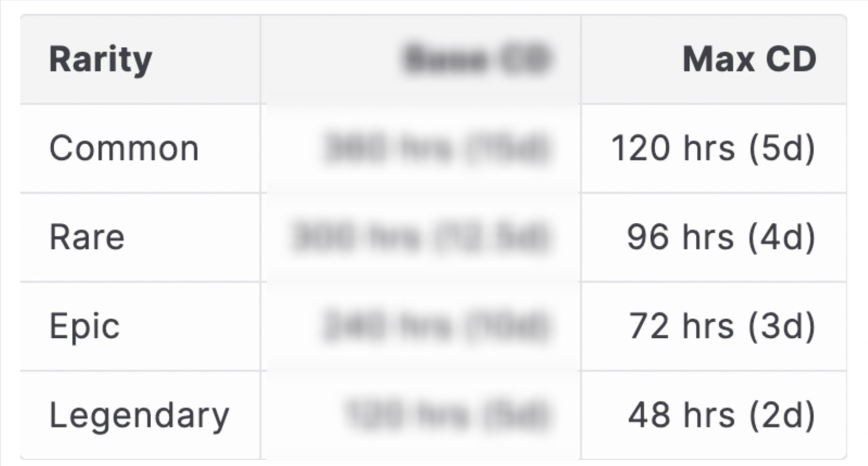Select the 96 hrs (4d) cell
The image size is (868, 466).
713,237
